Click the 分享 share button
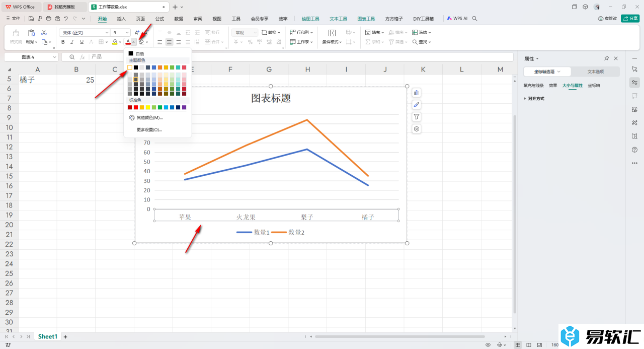 (630, 18)
